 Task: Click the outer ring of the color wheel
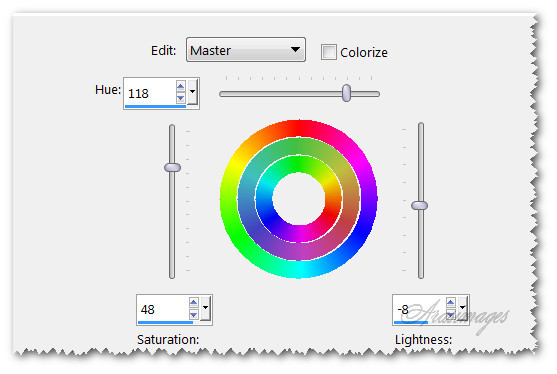click(x=299, y=129)
